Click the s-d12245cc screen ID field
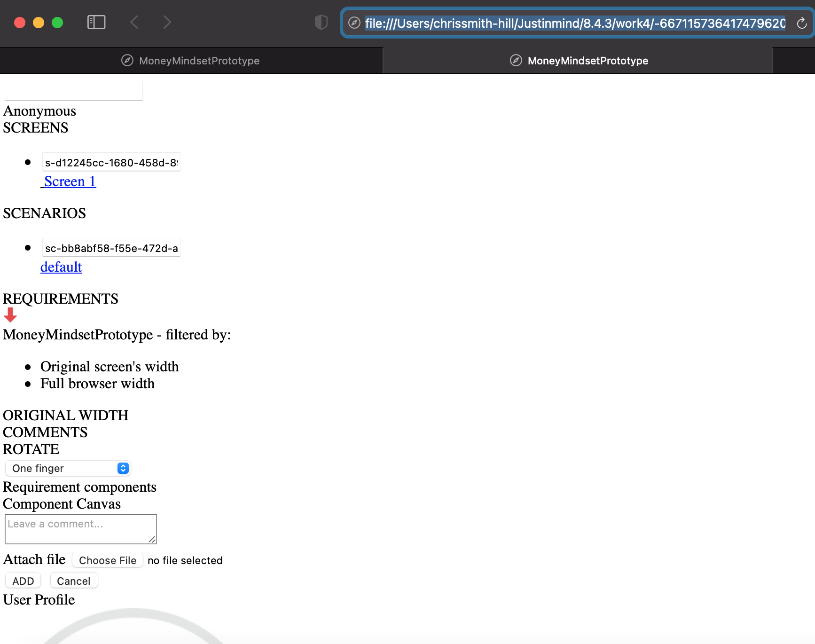The image size is (815, 644). click(x=111, y=162)
